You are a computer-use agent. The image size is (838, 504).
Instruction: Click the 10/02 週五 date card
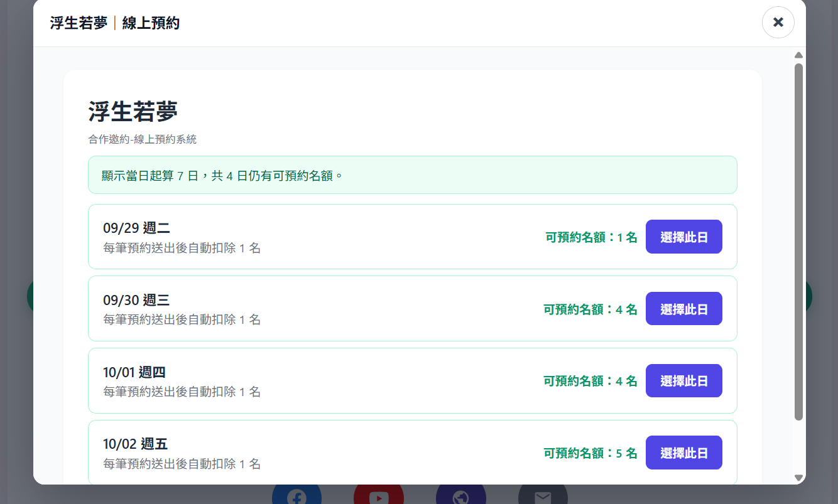point(413,452)
